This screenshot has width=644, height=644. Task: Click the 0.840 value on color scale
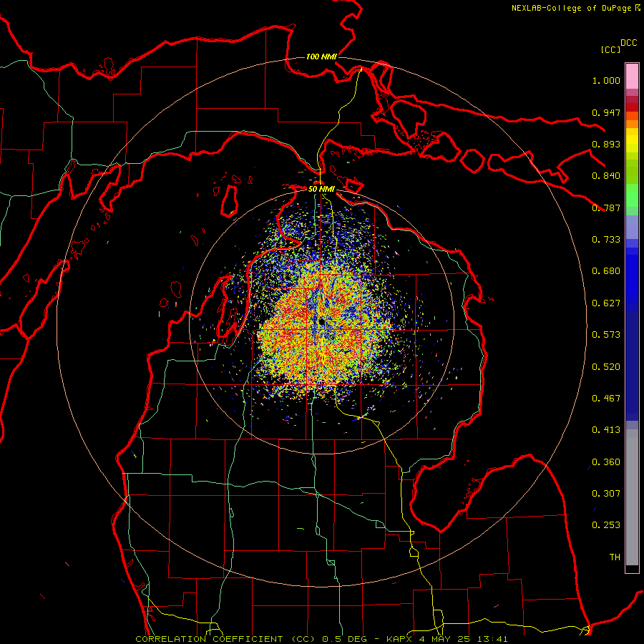606,176
